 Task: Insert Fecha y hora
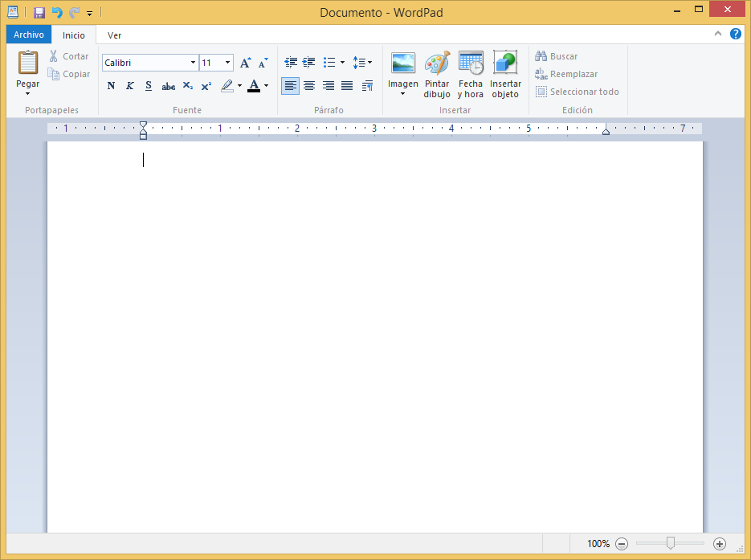point(471,74)
